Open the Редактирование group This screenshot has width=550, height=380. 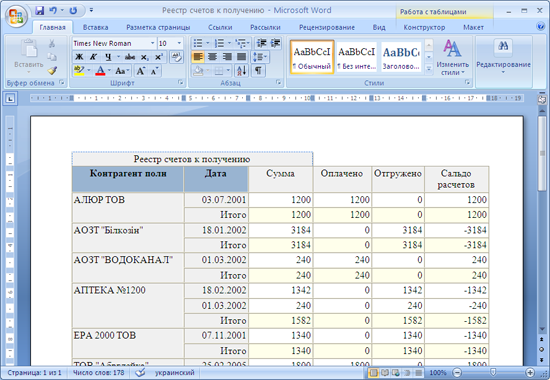[503, 56]
